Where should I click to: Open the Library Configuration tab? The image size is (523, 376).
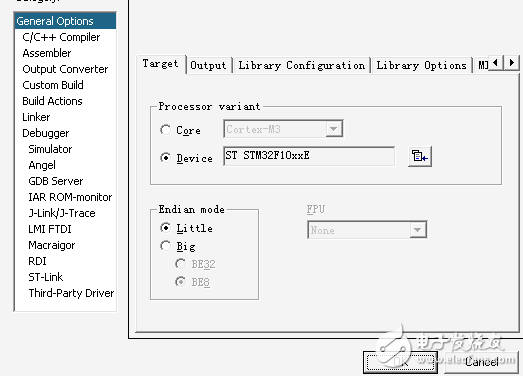point(302,65)
